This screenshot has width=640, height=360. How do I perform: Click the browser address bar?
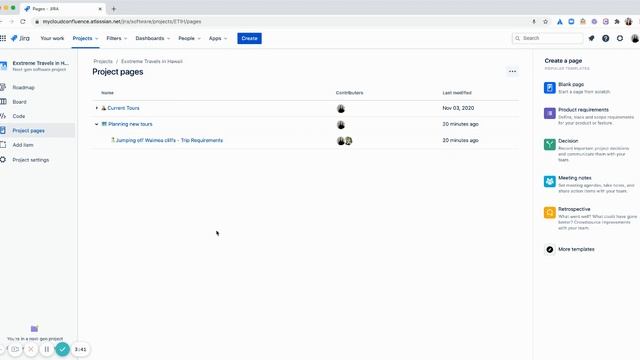[x=282, y=22]
